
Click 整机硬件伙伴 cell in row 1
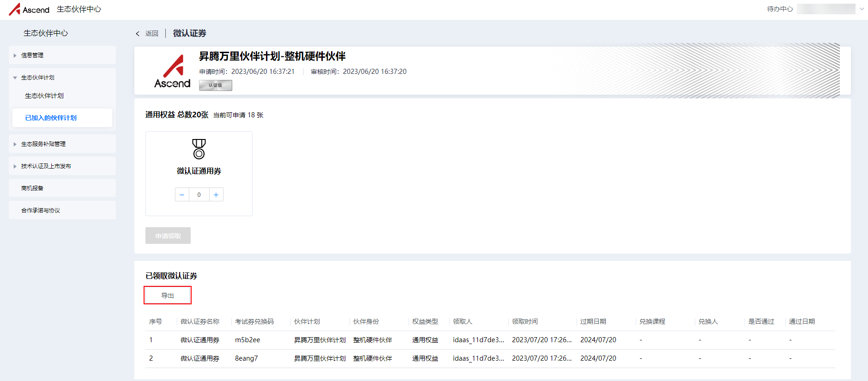coord(373,340)
